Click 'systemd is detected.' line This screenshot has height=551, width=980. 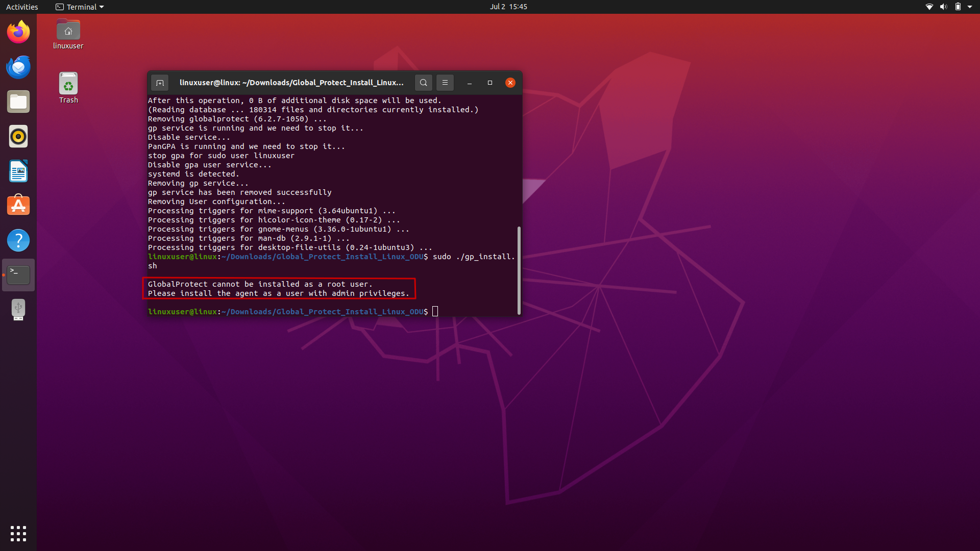coord(193,174)
